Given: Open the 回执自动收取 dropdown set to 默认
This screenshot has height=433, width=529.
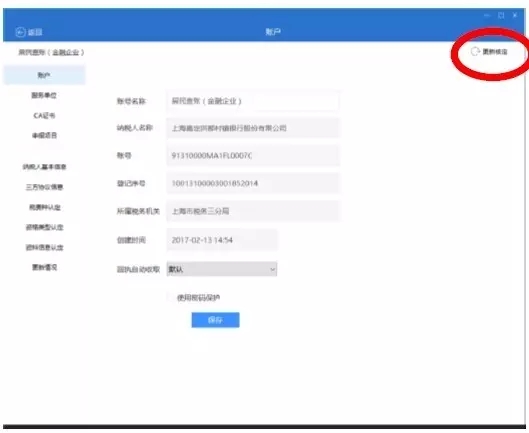Looking at the screenshot, I should 222,269.
